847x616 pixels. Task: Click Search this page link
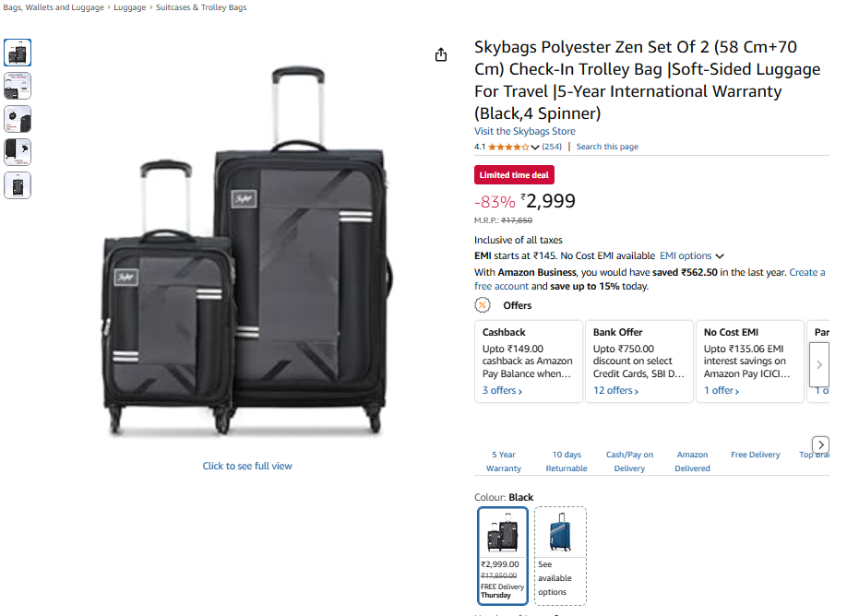(606, 147)
